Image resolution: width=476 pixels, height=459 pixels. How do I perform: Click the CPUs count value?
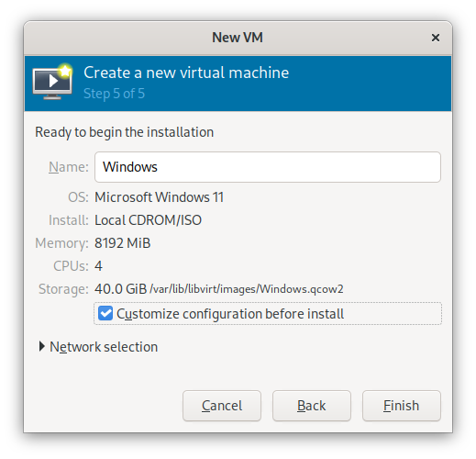point(98,266)
